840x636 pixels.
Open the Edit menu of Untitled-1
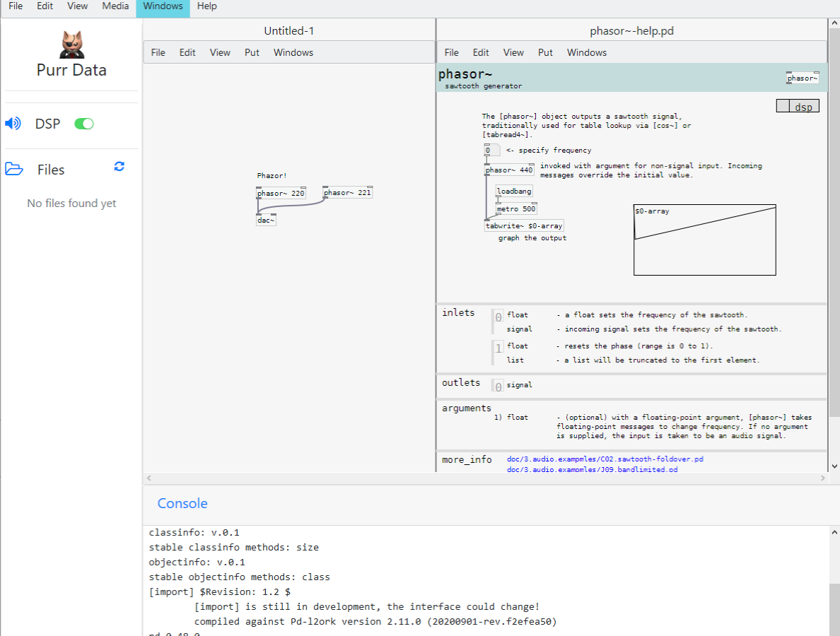pyautogui.click(x=187, y=52)
